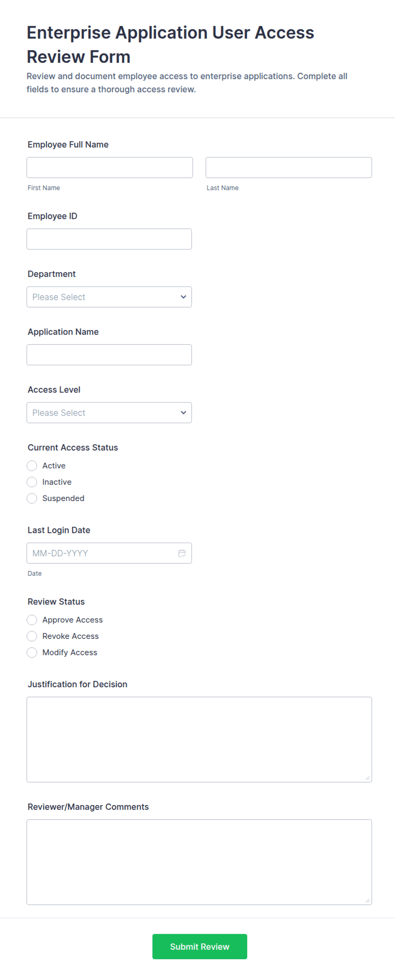
Task: Click the Department dropdown chevron arrow
Action: [x=183, y=297]
